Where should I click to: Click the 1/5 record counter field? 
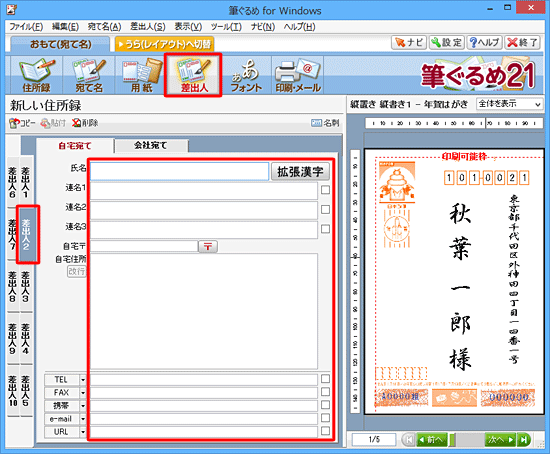374,440
